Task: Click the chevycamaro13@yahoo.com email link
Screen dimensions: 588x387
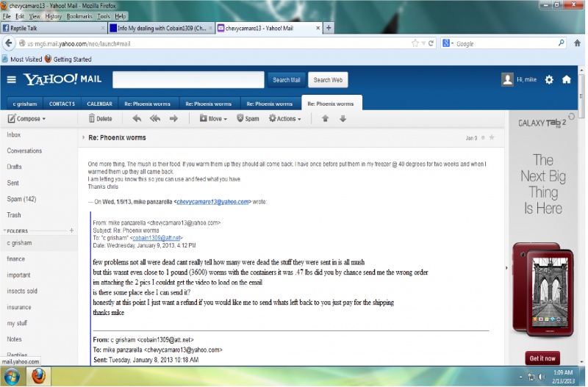Action: [212, 201]
